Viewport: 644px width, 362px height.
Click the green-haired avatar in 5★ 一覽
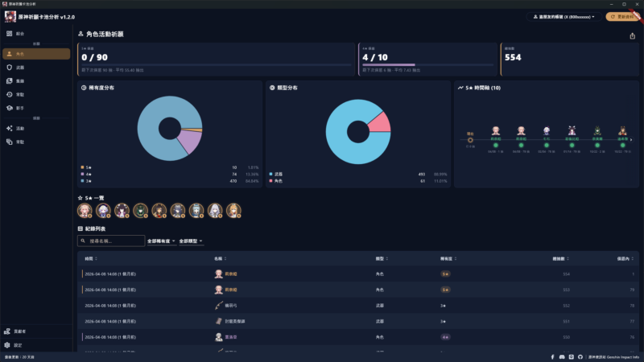140,211
